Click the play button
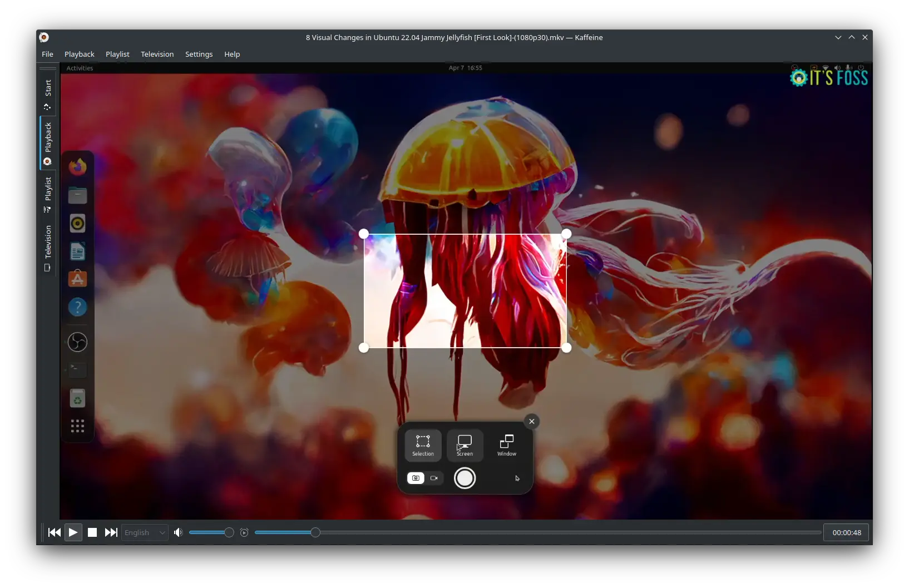This screenshot has height=588, width=909. coord(73,532)
